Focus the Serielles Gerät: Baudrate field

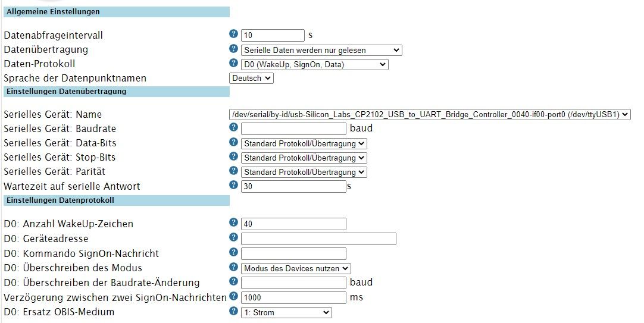click(x=293, y=128)
